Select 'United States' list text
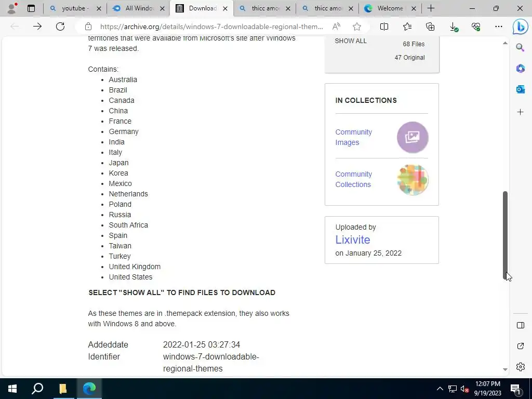 130,277
